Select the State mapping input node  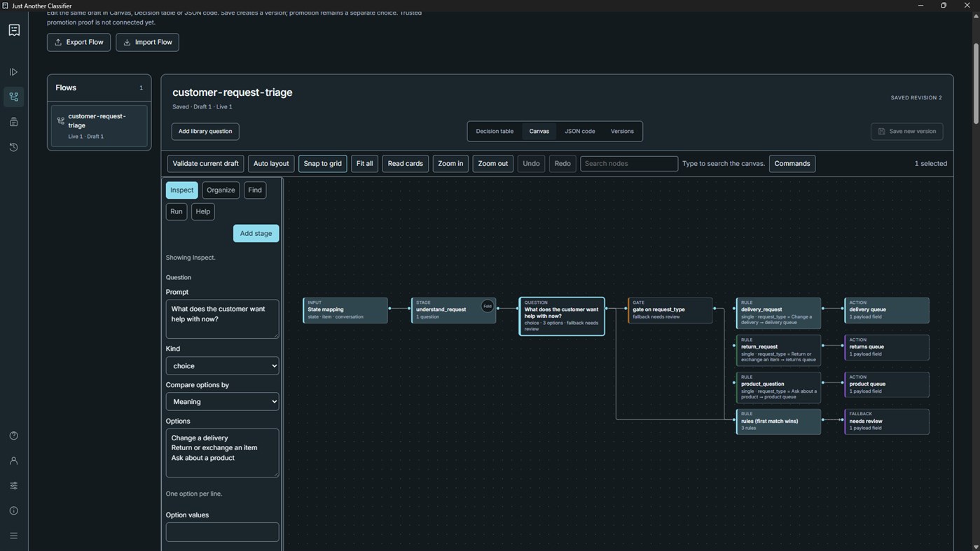(x=345, y=310)
